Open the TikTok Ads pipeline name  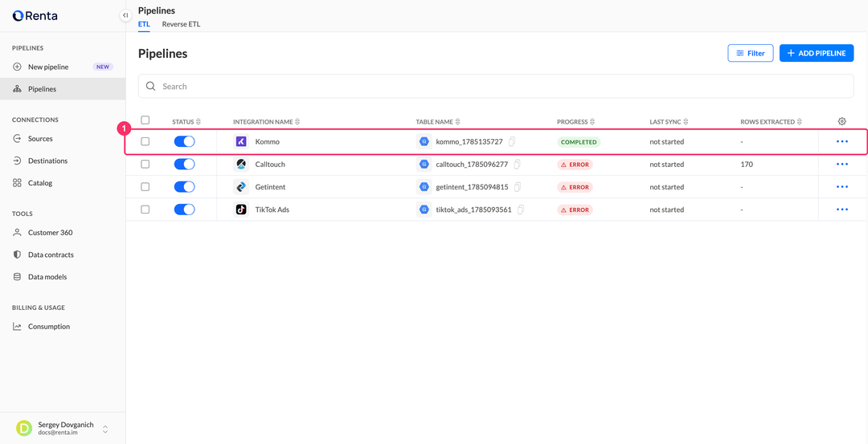(272, 210)
